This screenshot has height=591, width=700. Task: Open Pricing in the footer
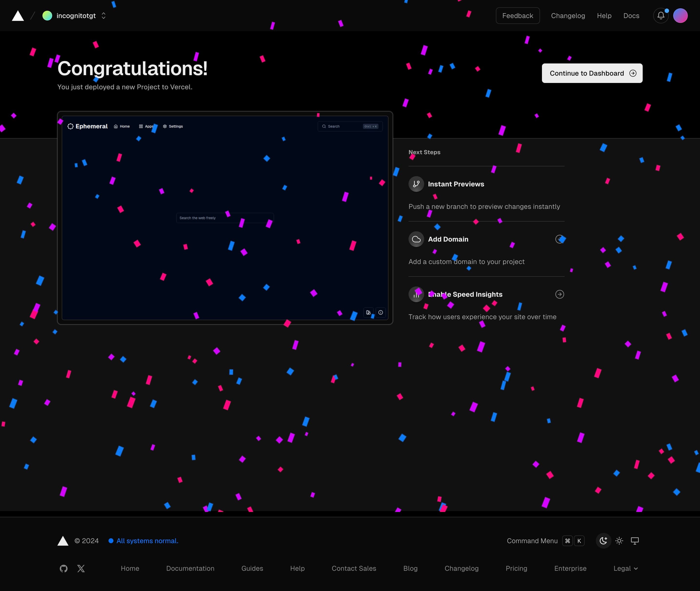pos(516,569)
